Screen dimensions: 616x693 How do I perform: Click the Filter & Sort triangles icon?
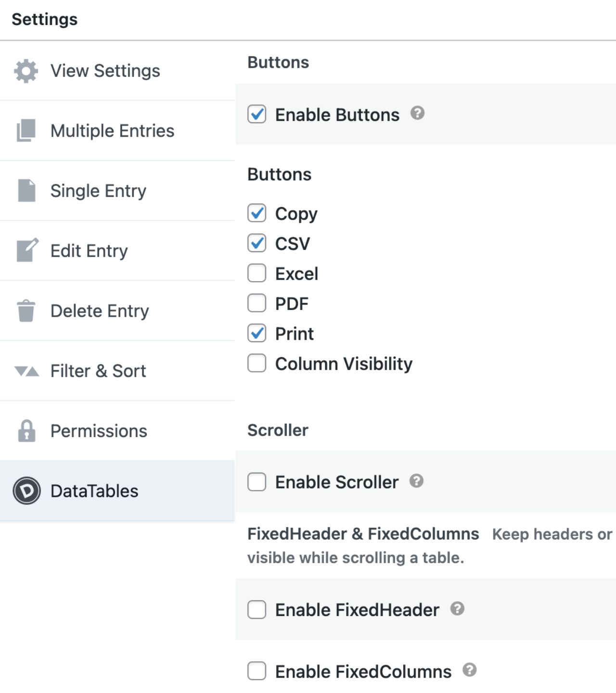click(x=26, y=371)
